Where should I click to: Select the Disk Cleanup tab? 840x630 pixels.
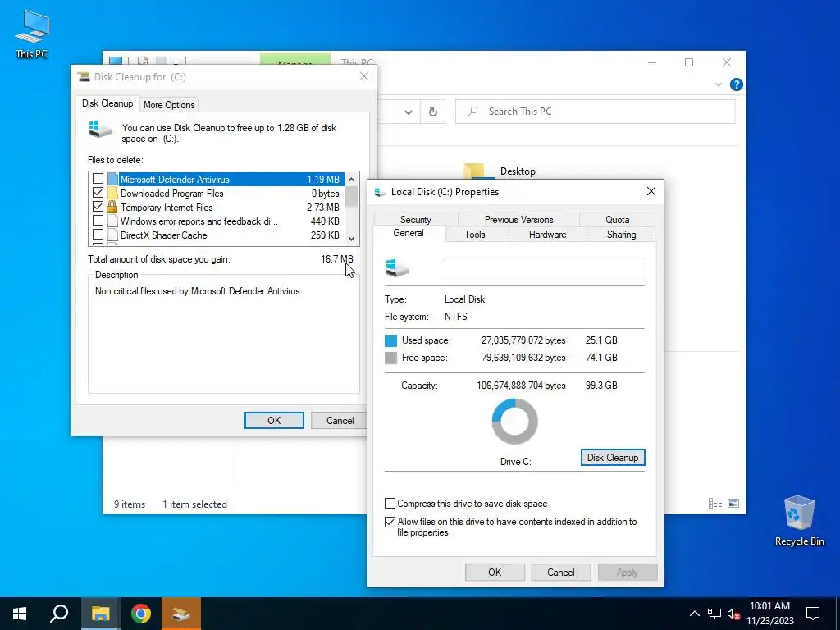click(107, 103)
